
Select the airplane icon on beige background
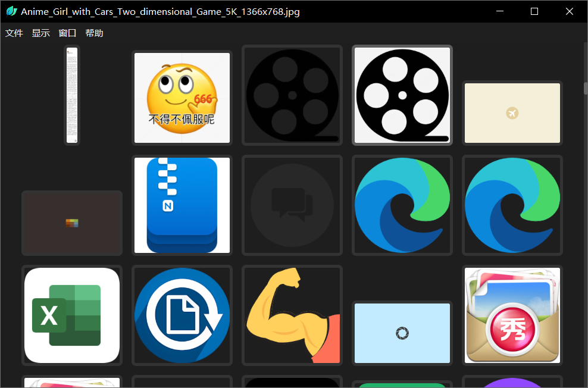pyautogui.click(x=512, y=113)
